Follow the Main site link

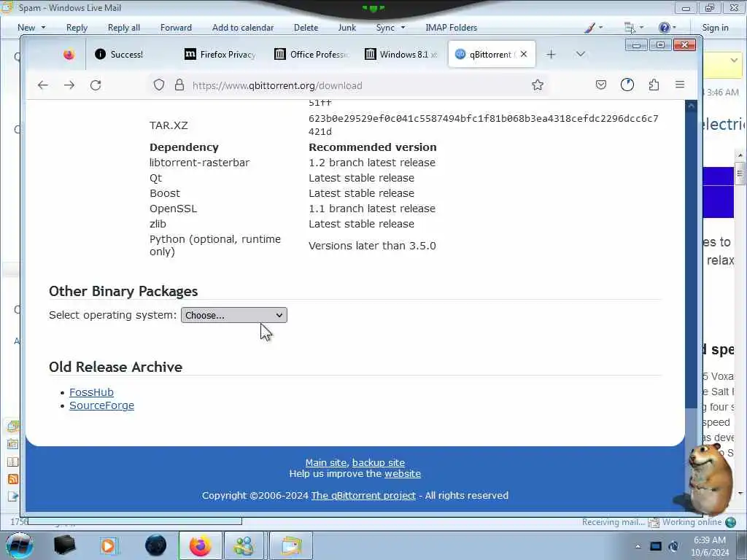(x=326, y=462)
